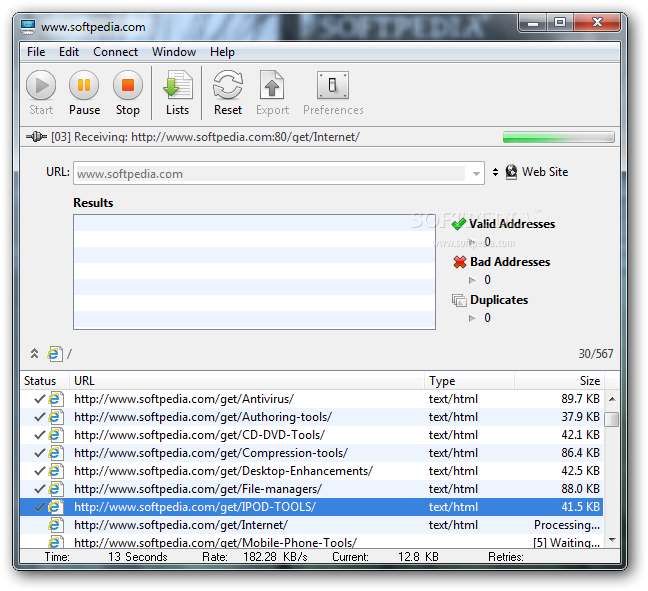The width and height of the screenshot is (648, 591).
Task: Click the checkmark status on File-managers row
Action: 40,489
